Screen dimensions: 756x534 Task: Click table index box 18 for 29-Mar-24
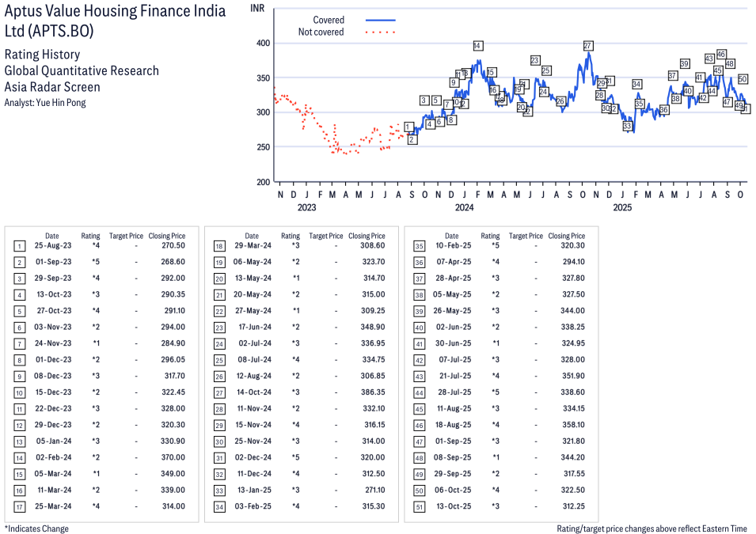(219, 246)
